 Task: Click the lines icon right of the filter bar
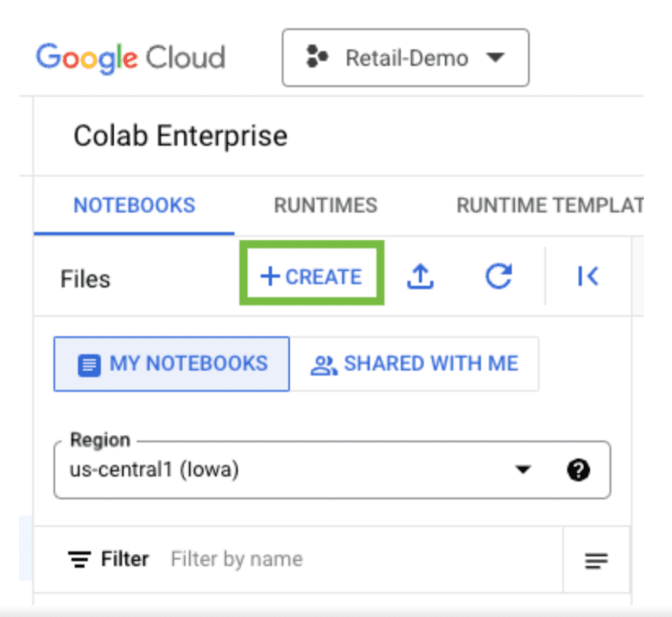point(596,560)
